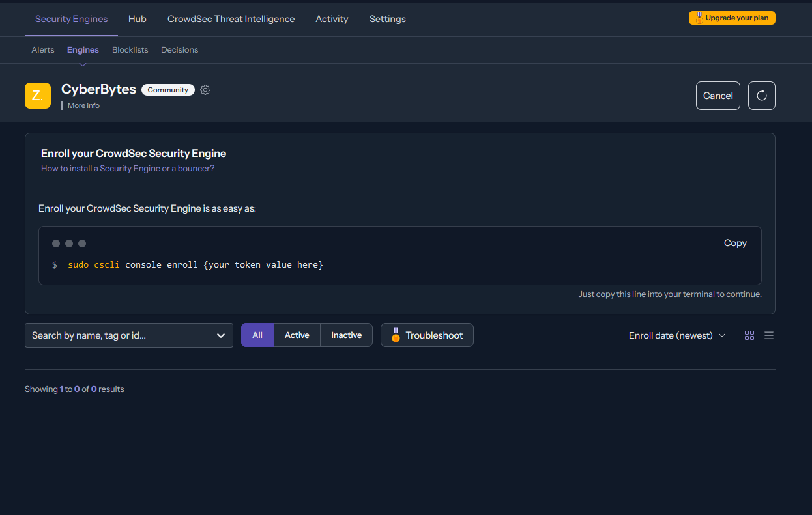Go to the Activity tab
This screenshot has width=812, height=515.
[332, 19]
